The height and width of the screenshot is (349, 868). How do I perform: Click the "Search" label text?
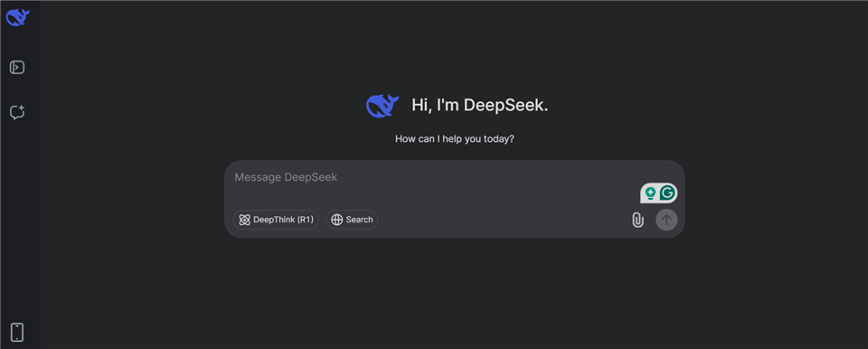tap(359, 220)
